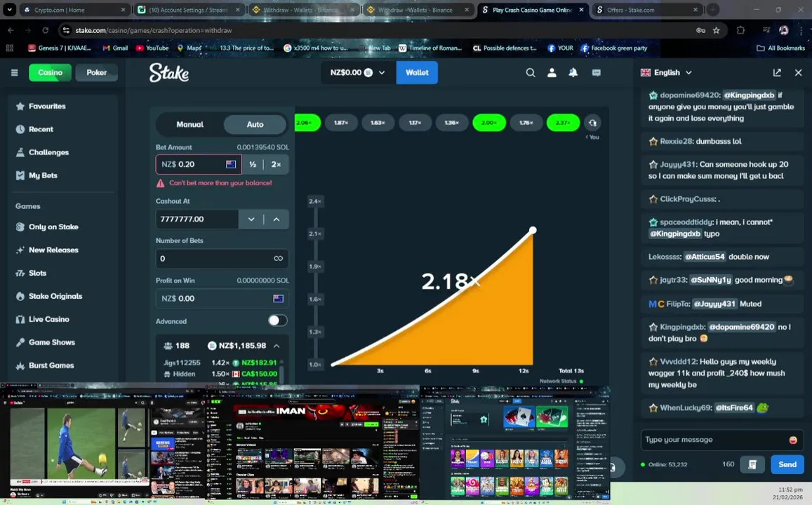Toggle the Advanced switch
Screen dimensions: 812x505
pos(277,321)
